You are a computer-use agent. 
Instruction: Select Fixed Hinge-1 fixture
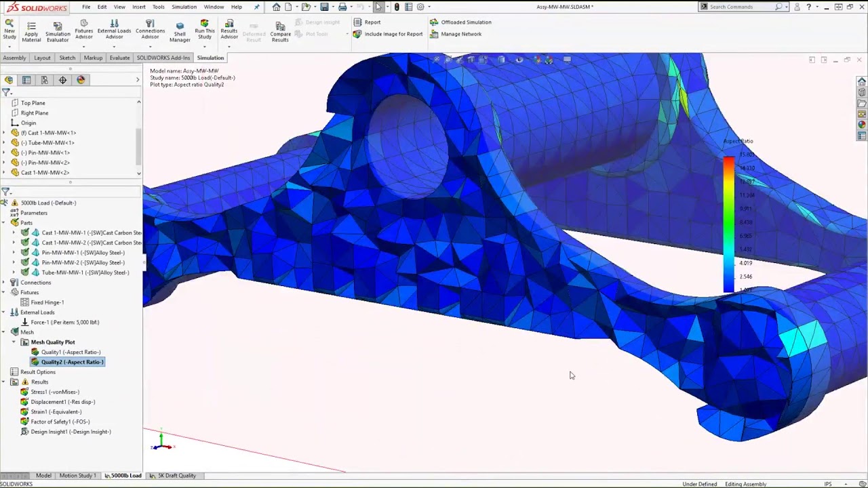(x=43, y=302)
